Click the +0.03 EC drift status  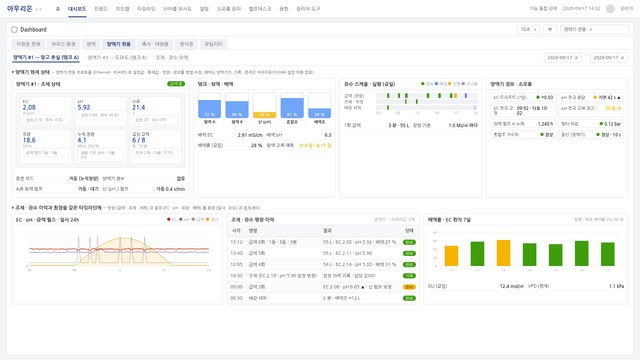(544, 98)
